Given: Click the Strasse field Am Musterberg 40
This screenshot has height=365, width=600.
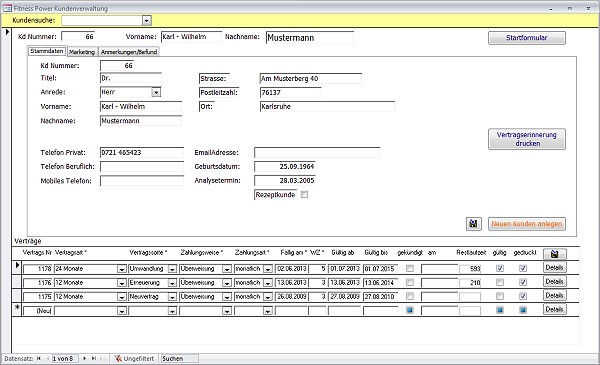Looking at the screenshot, I should pos(310,78).
